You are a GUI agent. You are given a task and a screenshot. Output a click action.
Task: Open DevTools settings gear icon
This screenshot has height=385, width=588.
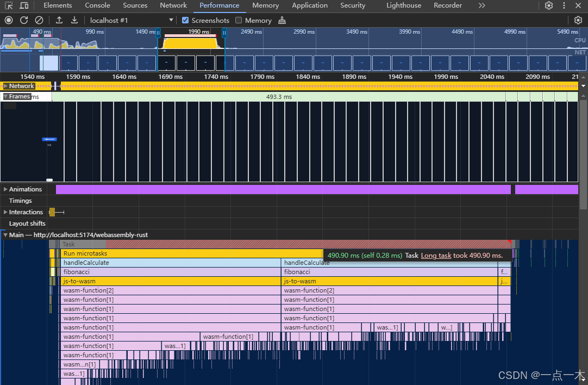[x=549, y=5]
